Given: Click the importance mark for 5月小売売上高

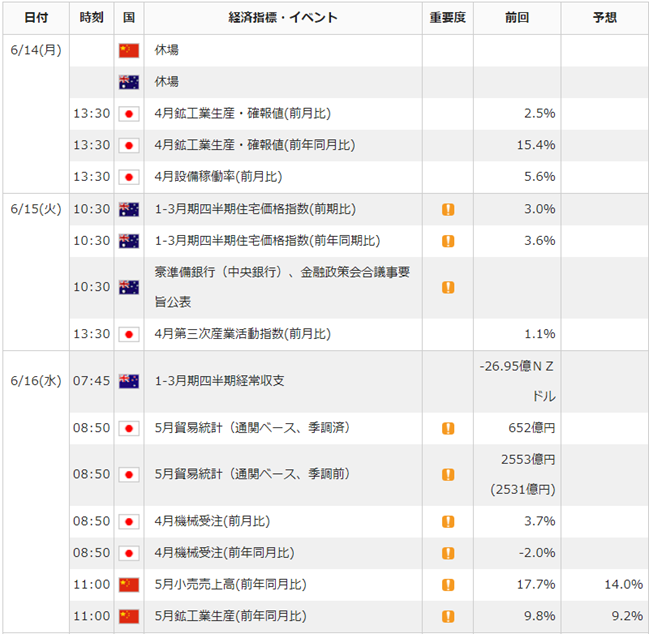Looking at the screenshot, I should pyautogui.click(x=448, y=585).
